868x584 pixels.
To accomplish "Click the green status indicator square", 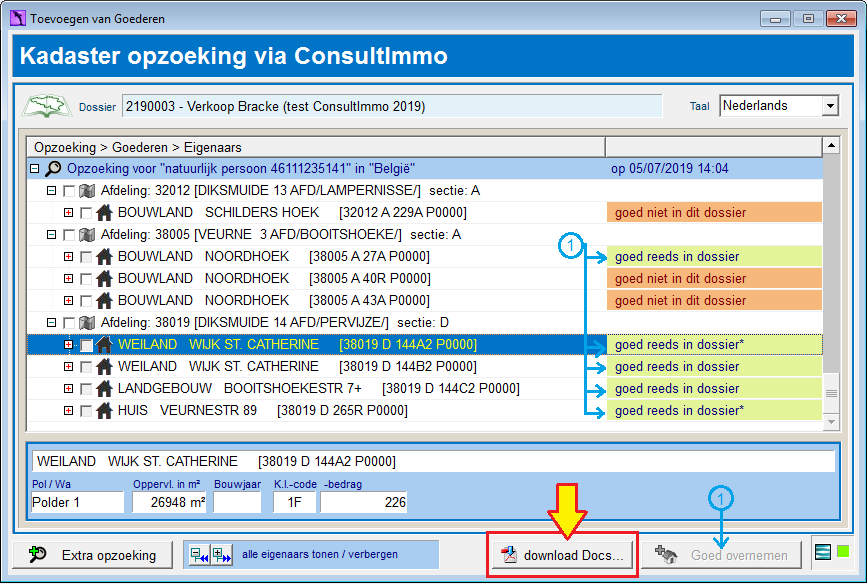I will (x=843, y=551).
